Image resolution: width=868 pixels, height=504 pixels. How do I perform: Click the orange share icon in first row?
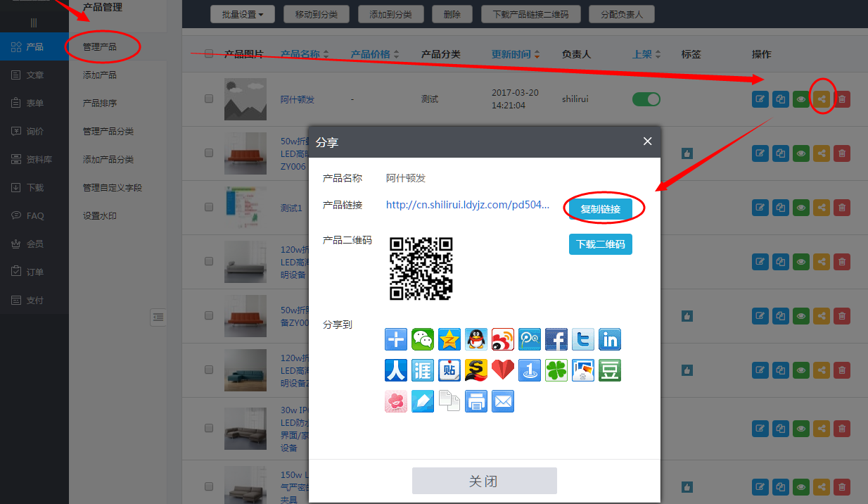pos(822,99)
